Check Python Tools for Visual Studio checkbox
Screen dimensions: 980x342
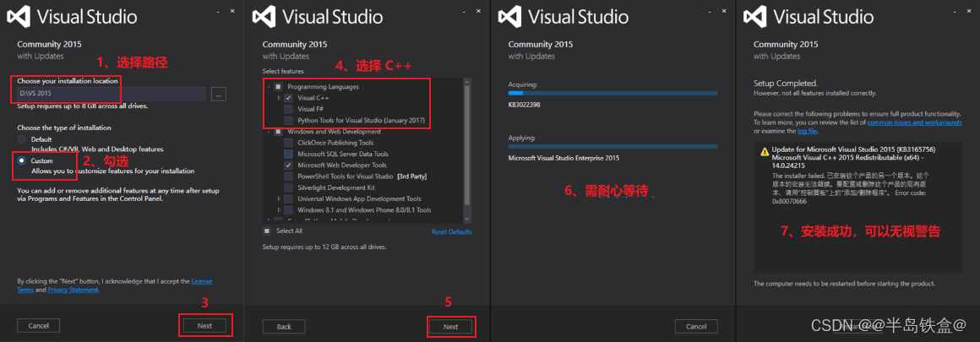288,120
